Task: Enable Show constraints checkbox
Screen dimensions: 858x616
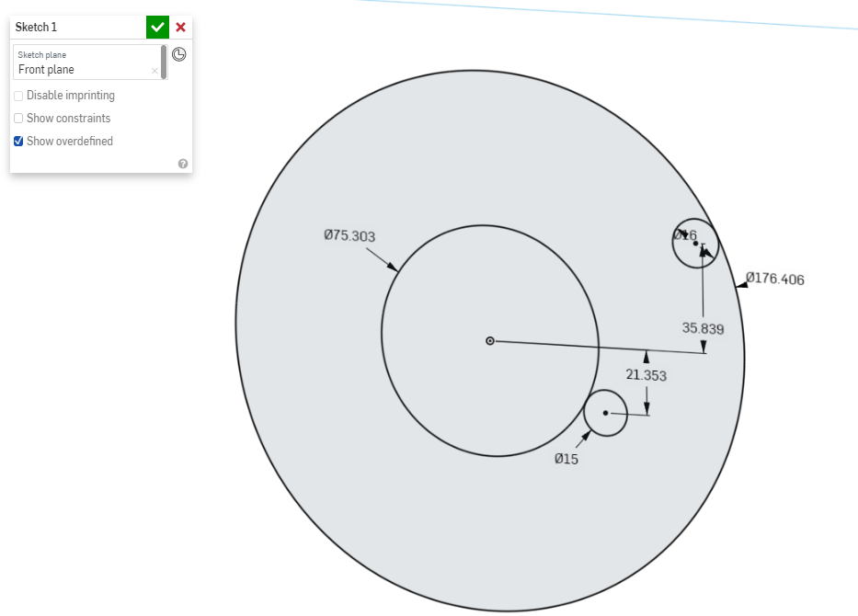Action: tap(18, 119)
